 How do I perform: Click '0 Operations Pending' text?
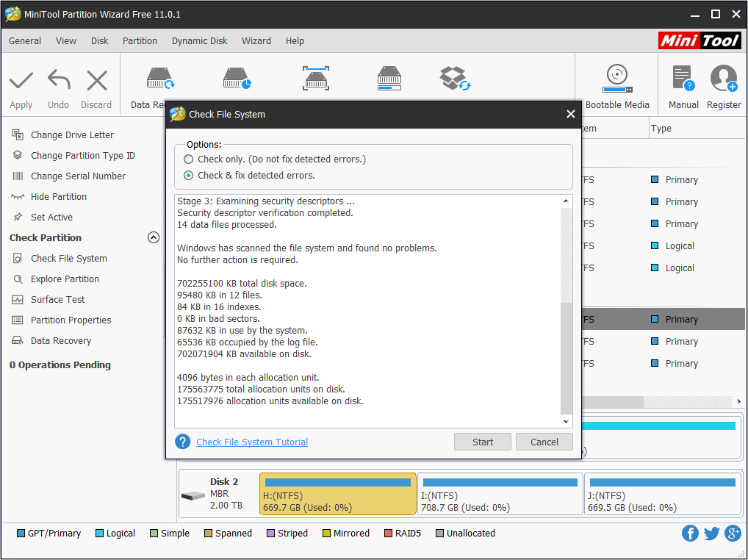pyautogui.click(x=60, y=365)
